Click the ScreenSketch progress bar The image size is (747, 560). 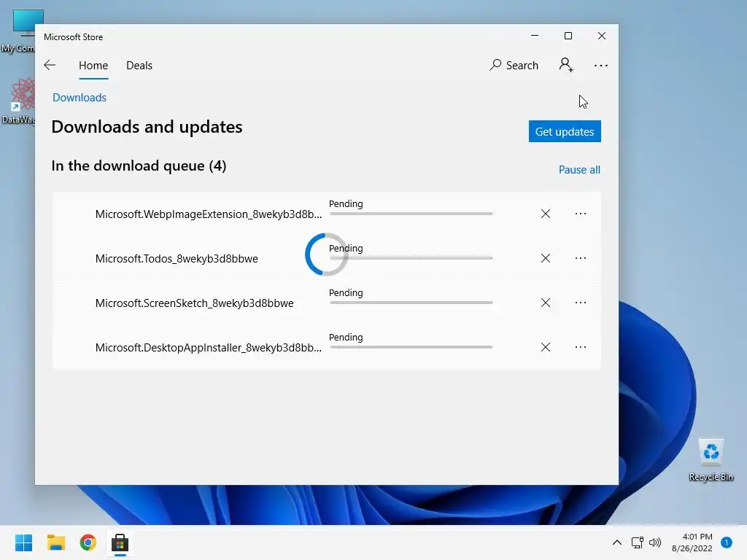point(411,303)
